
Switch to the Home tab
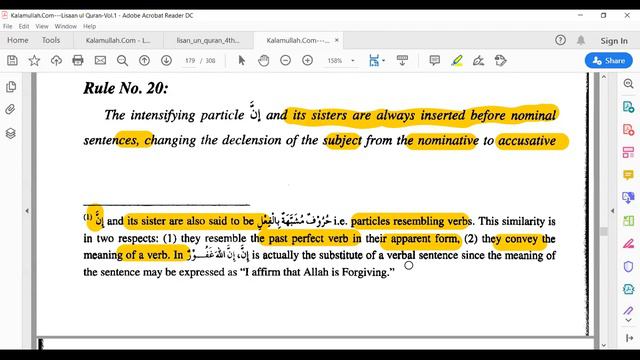[x=18, y=40]
